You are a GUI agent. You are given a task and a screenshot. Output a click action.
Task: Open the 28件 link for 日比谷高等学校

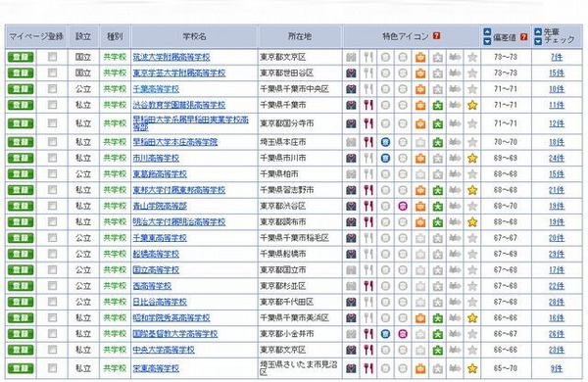(557, 302)
